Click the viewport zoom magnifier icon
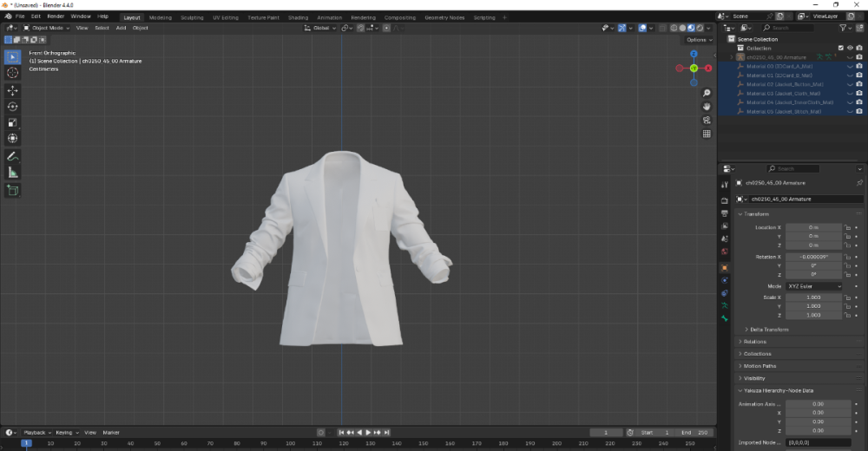Viewport: 868px width, 451px height. tap(707, 93)
